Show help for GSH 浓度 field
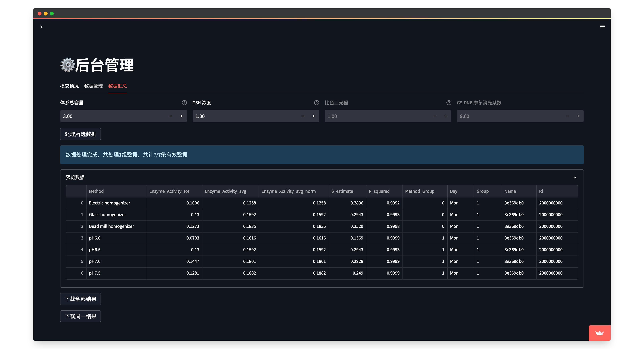644x349 pixels. point(316,103)
